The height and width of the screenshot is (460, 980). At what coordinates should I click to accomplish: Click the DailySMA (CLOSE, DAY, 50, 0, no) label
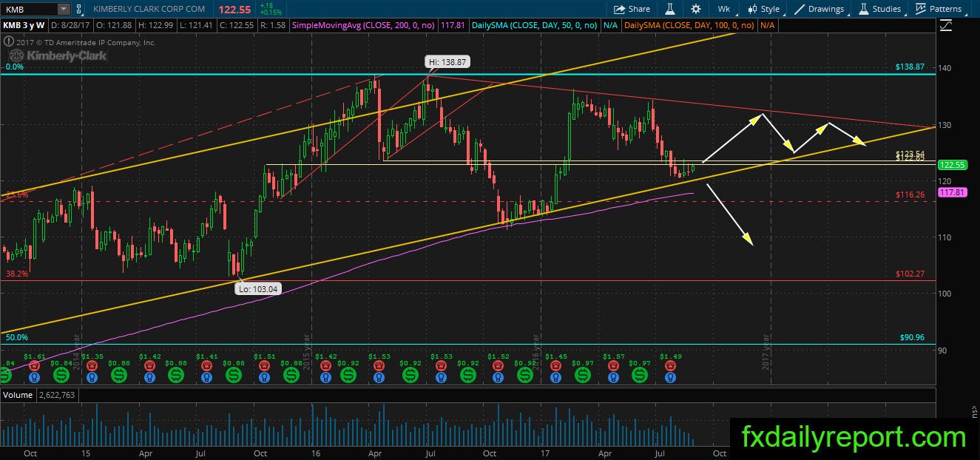tap(535, 25)
